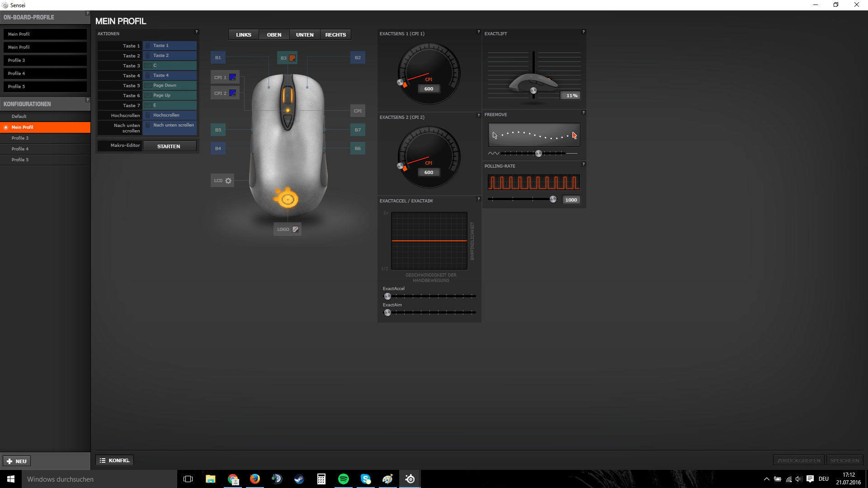Image resolution: width=868 pixels, height=488 pixels.
Task: Select Profile 5 in Konfigurationen
Action: click(x=45, y=160)
